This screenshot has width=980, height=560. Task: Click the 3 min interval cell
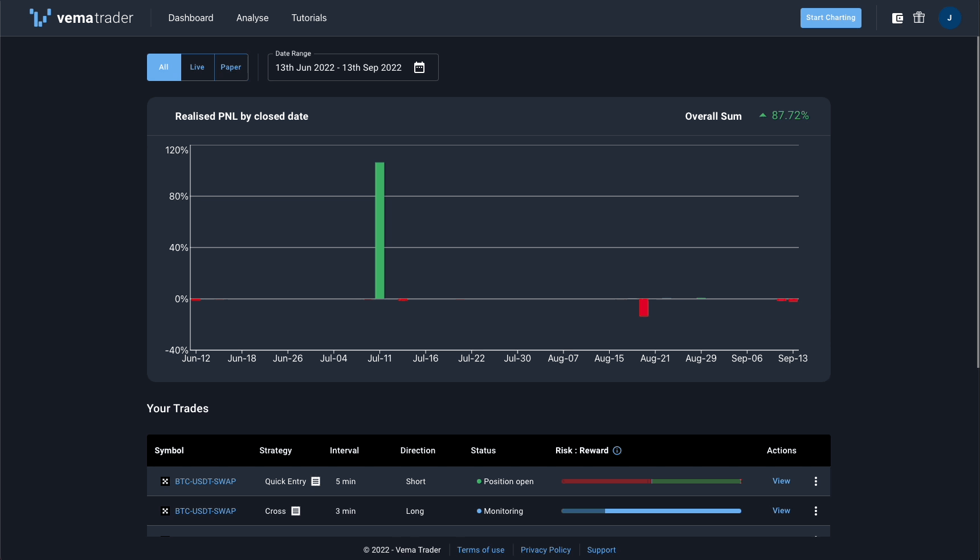tap(346, 511)
